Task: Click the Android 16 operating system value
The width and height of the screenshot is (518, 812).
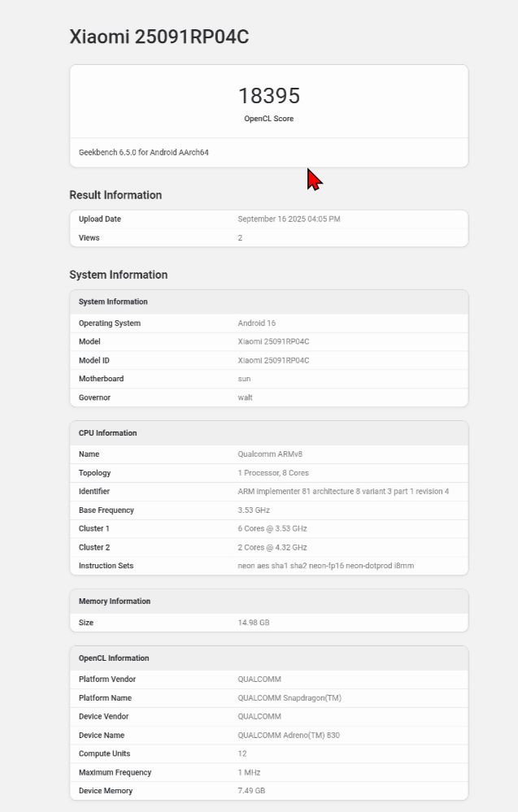Action: click(256, 323)
